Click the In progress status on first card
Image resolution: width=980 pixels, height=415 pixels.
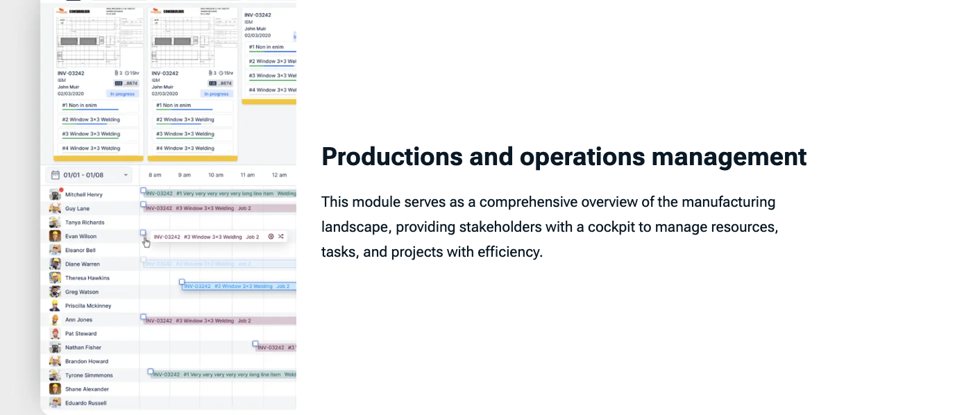coord(121,94)
